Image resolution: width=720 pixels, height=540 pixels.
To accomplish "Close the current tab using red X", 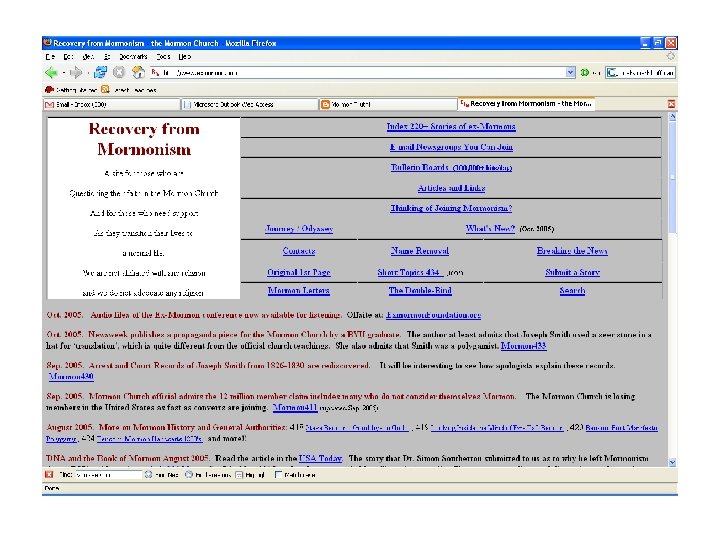I will coord(671,104).
